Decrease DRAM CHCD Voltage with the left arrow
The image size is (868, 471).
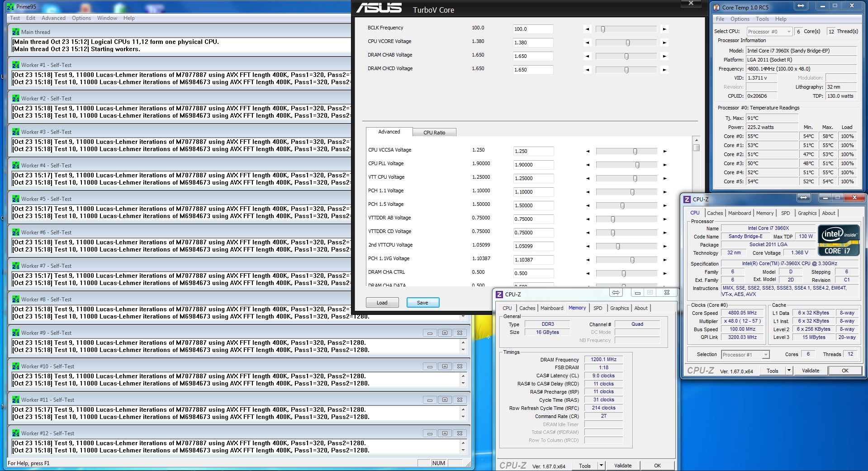[x=588, y=70]
